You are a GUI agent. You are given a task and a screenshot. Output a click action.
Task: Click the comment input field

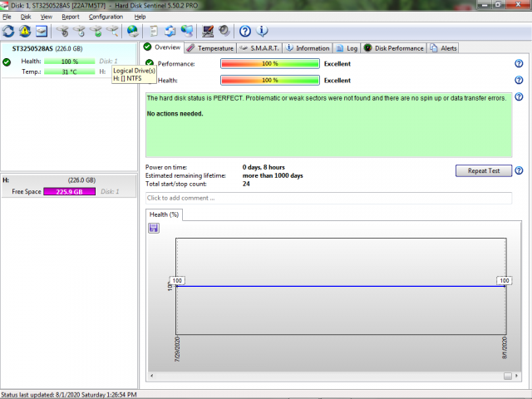[x=328, y=198]
